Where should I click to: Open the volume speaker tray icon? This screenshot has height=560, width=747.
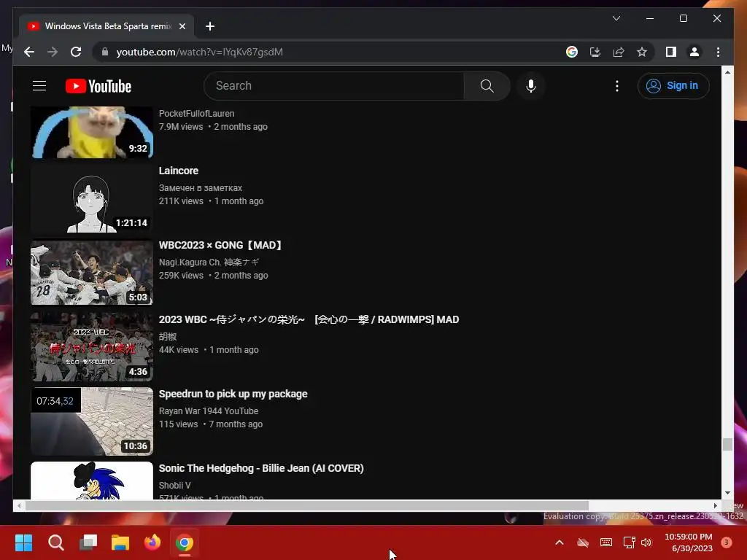[646, 542]
